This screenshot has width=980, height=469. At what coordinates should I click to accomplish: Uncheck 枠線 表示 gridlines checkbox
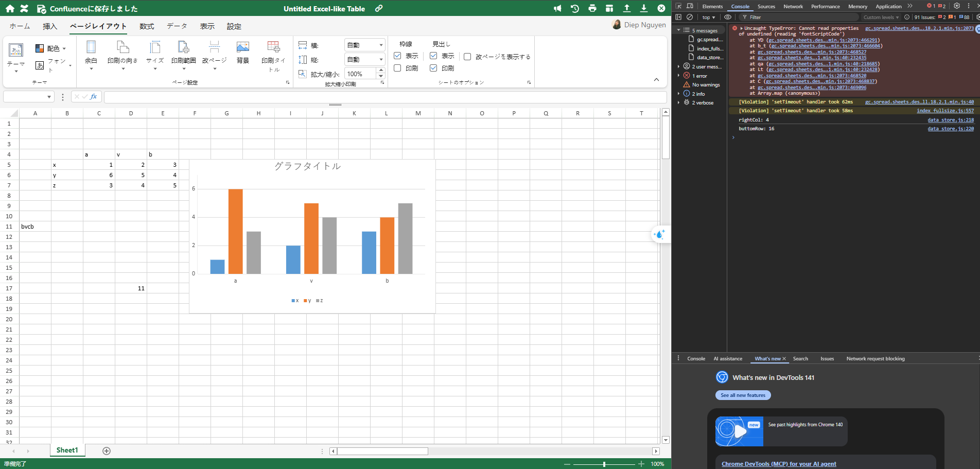click(x=397, y=56)
